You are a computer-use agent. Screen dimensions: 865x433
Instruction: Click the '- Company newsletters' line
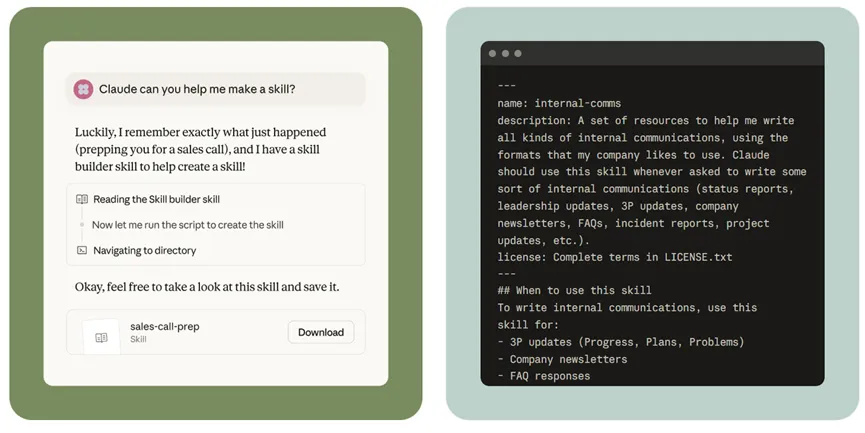click(562, 359)
